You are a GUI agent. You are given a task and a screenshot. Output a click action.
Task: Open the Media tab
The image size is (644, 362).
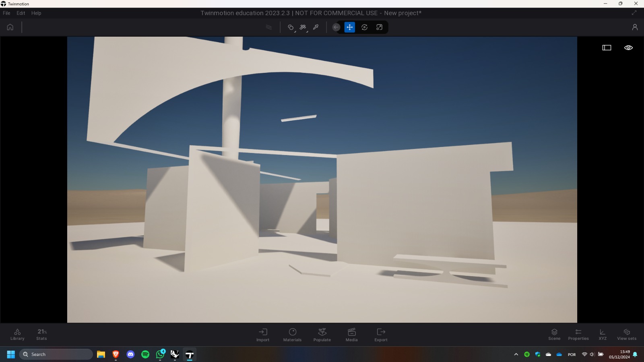coord(351,335)
